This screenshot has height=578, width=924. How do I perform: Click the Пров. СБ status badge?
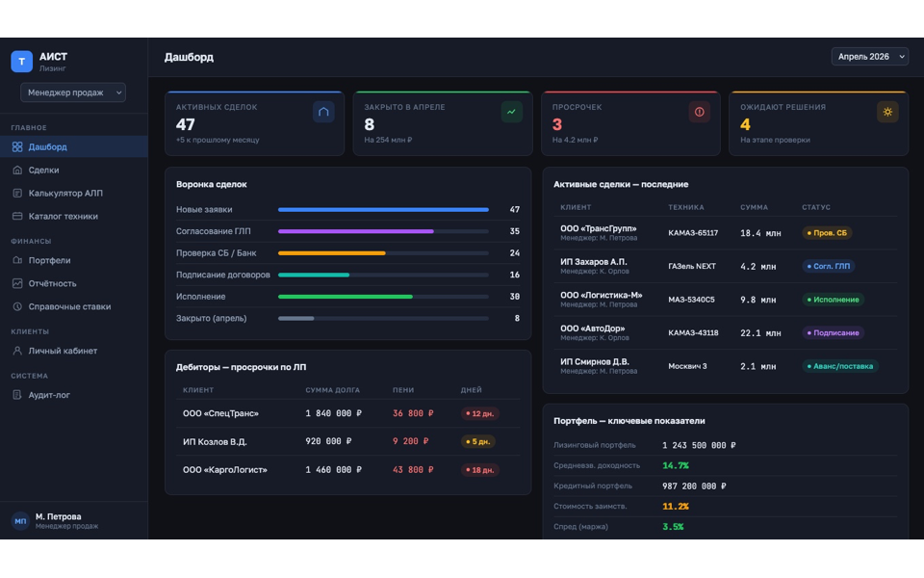(827, 233)
